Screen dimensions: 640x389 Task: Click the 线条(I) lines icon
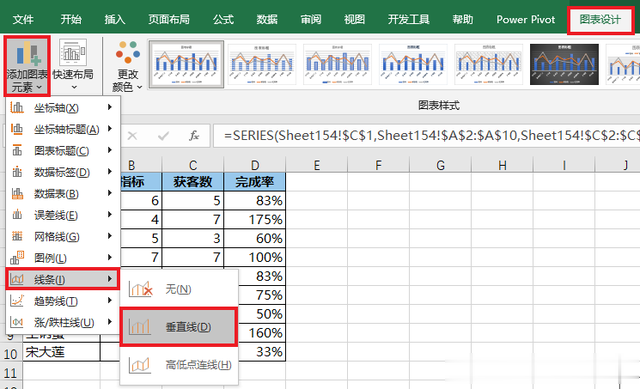pyautogui.click(x=17, y=280)
